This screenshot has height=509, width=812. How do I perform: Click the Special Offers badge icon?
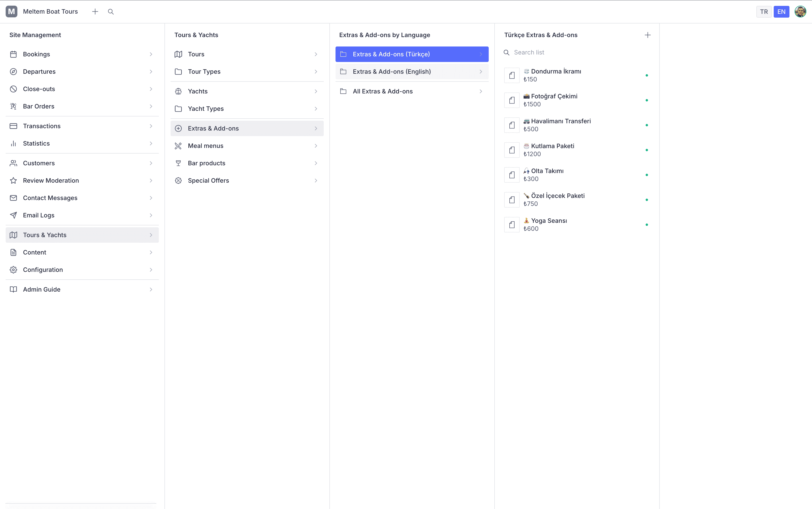[x=179, y=181]
